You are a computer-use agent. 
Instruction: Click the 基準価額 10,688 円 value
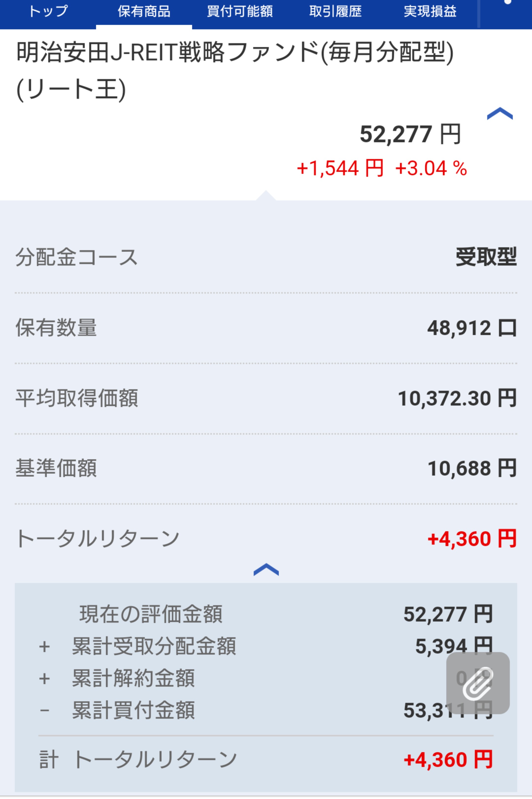tap(472, 469)
